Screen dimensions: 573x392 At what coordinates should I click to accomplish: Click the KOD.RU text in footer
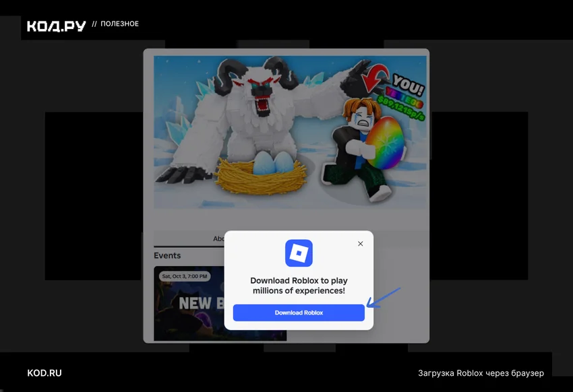pos(44,373)
